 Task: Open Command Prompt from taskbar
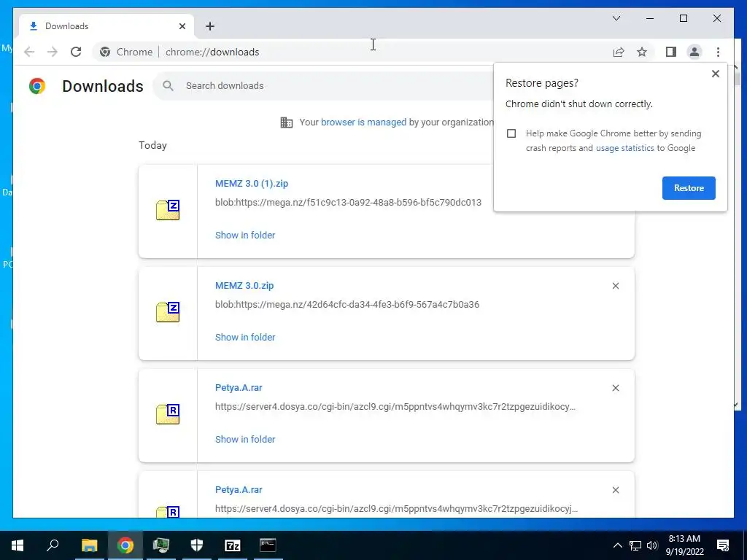(268, 545)
